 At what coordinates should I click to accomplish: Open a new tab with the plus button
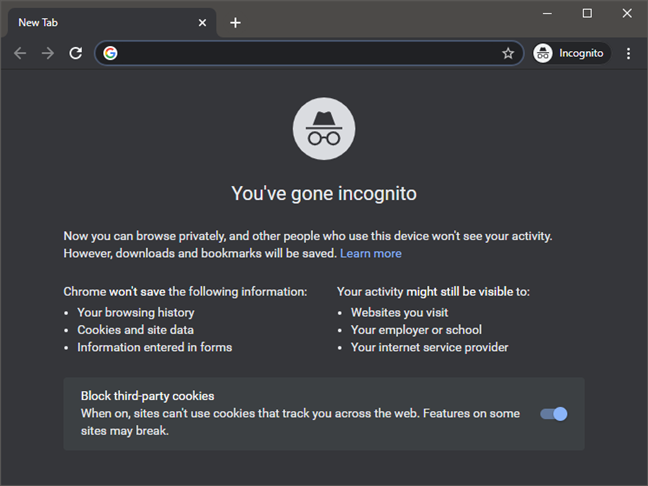point(235,23)
